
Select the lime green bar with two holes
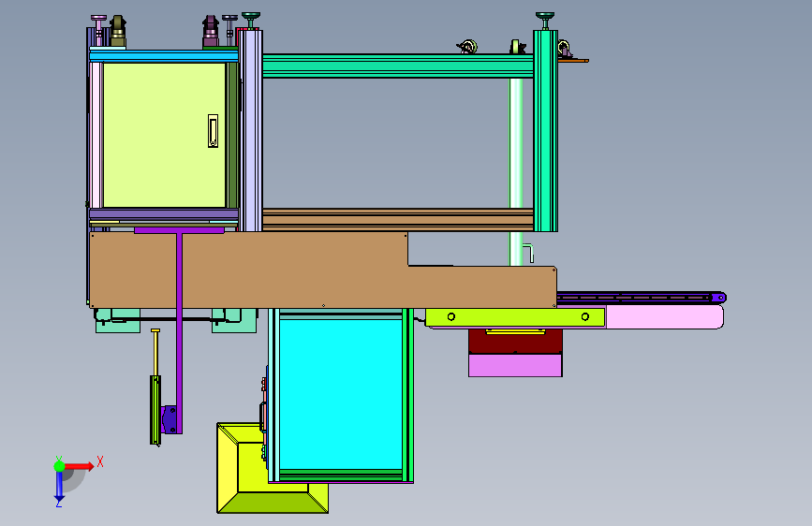point(515,317)
